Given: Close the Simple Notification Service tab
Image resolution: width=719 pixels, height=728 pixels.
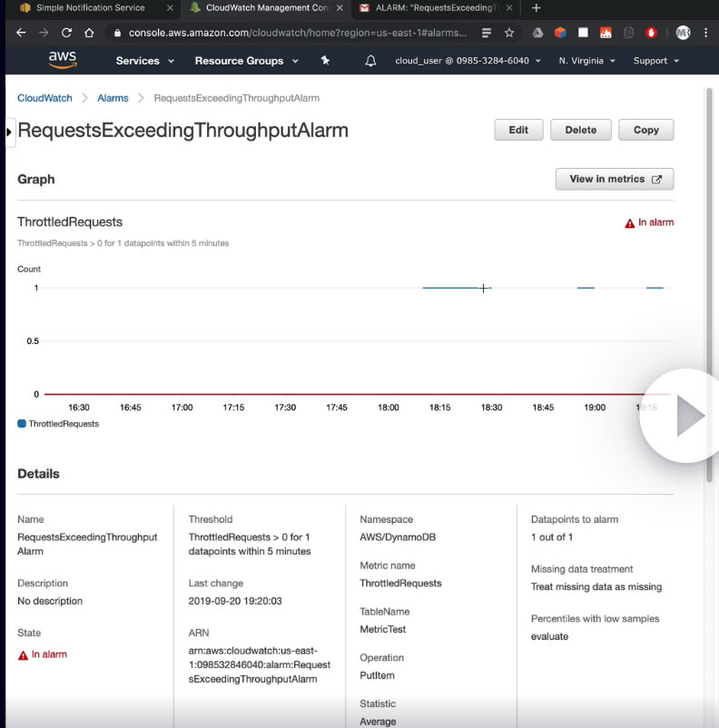Looking at the screenshot, I should [x=170, y=8].
